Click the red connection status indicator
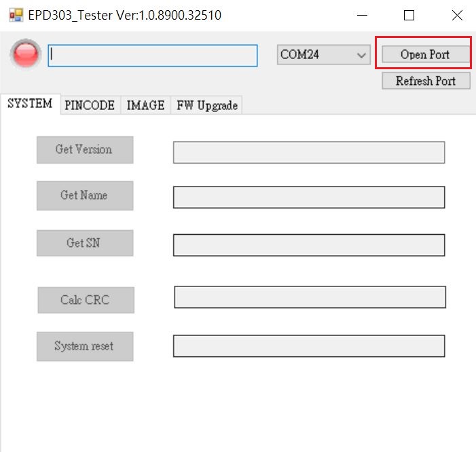This screenshot has height=452, width=476. point(26,54)
